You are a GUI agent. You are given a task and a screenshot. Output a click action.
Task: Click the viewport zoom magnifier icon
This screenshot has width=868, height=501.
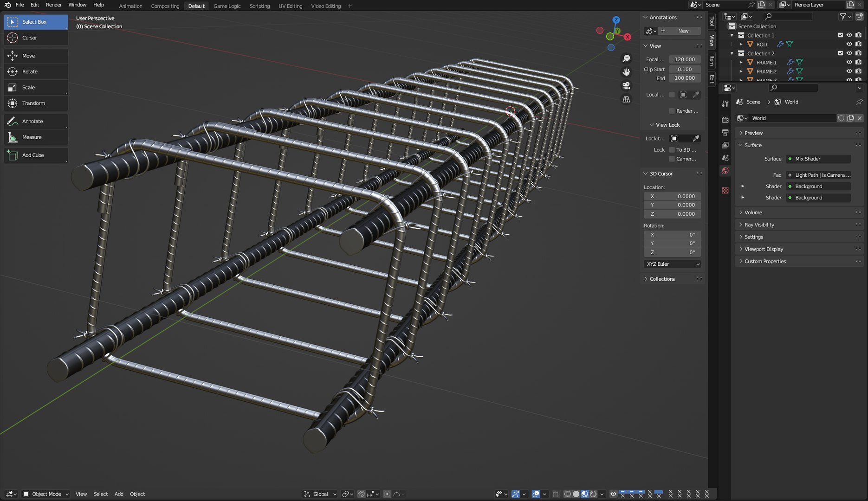coord(626,58)
